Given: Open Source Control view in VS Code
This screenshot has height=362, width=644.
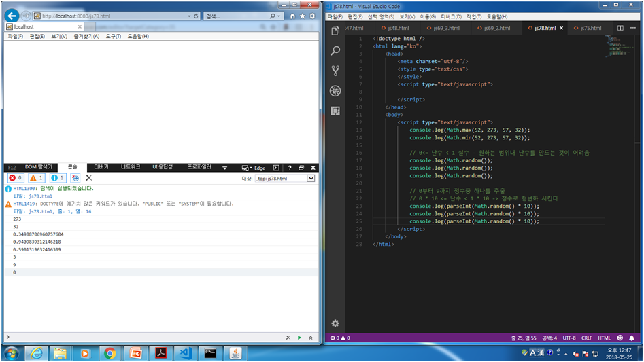Looking at the screenshot, I should click(x=335, y=71).
